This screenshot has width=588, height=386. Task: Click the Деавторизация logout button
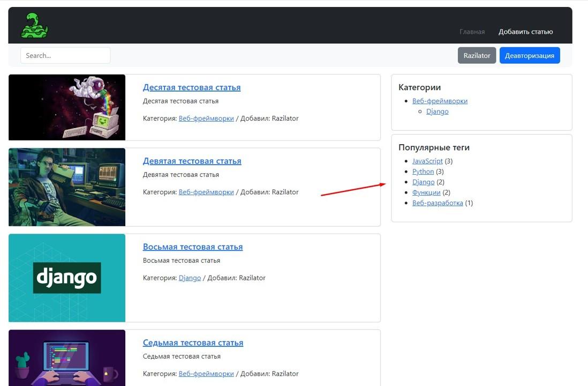click(x=530, y=55)
